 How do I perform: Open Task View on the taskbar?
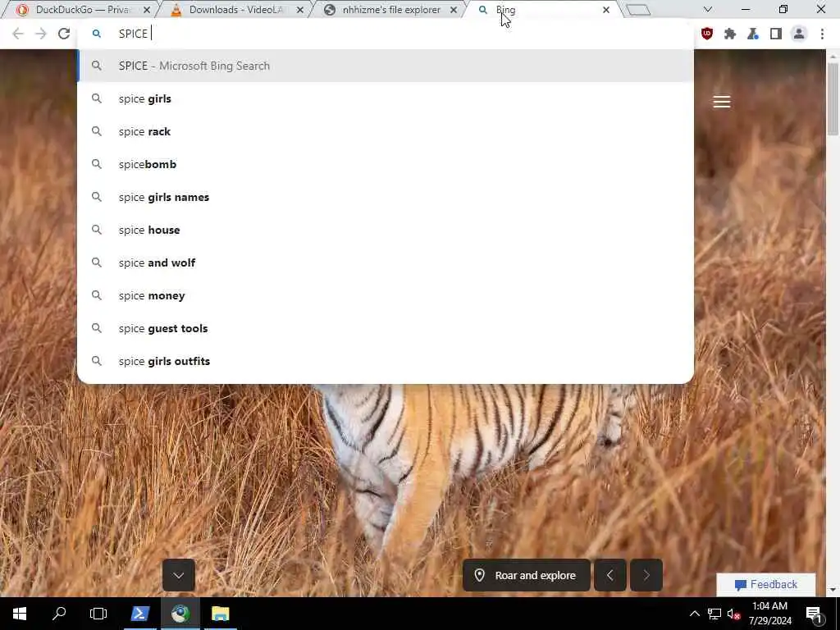[x=98, y=614]
